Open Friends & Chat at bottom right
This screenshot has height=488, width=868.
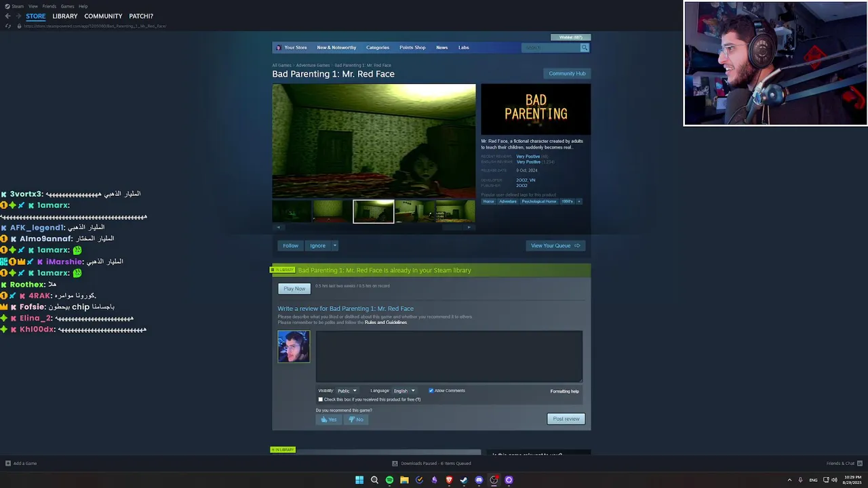coord(844,464)
